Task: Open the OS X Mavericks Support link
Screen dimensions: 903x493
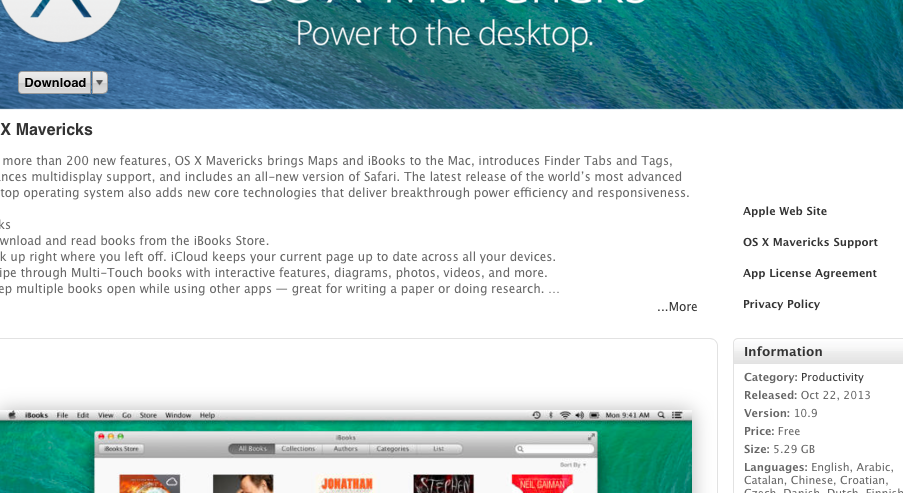Action: tap(810, 242)
